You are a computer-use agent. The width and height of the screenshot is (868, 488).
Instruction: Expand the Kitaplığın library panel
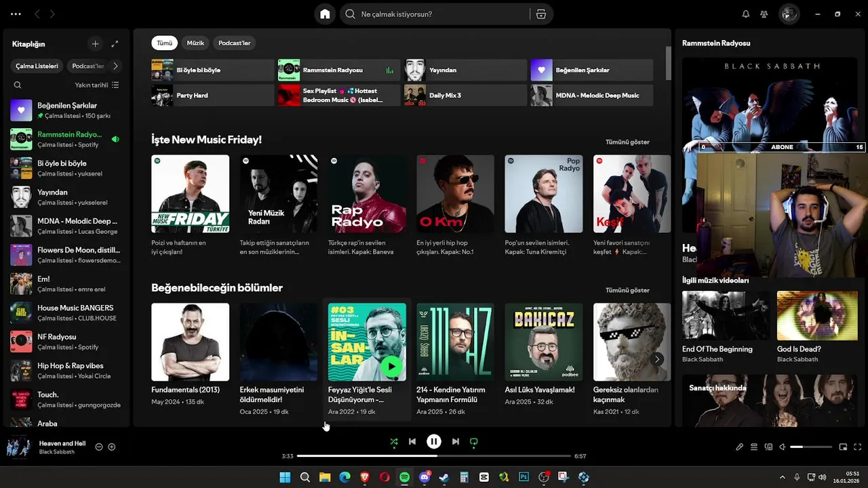coord(115,44)
